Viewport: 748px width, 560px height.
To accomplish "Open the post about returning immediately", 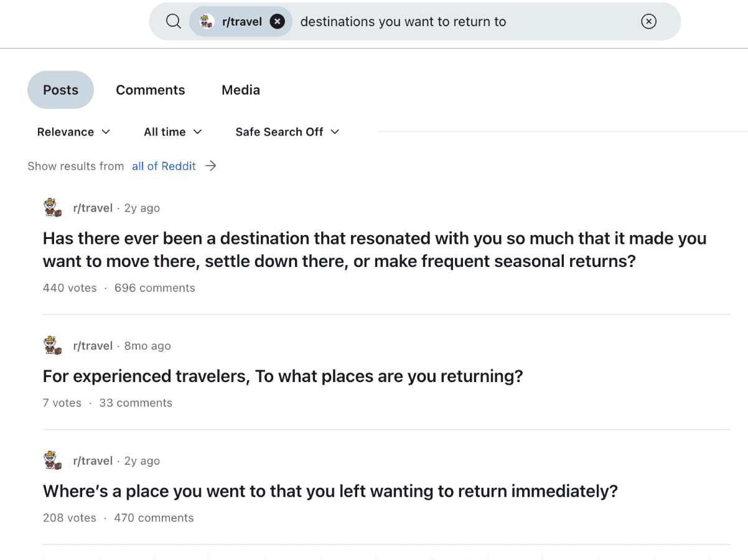I will coord(330,491).
